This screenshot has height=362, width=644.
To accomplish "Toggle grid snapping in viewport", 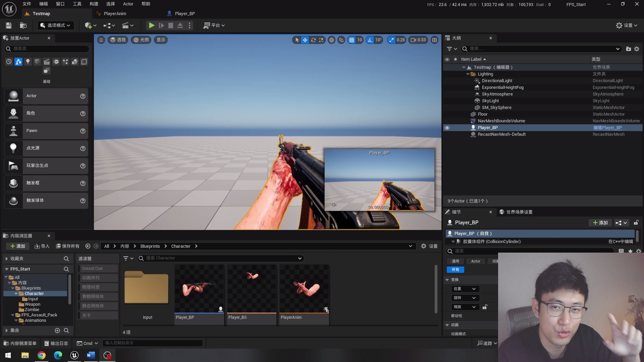I will 352,40.
